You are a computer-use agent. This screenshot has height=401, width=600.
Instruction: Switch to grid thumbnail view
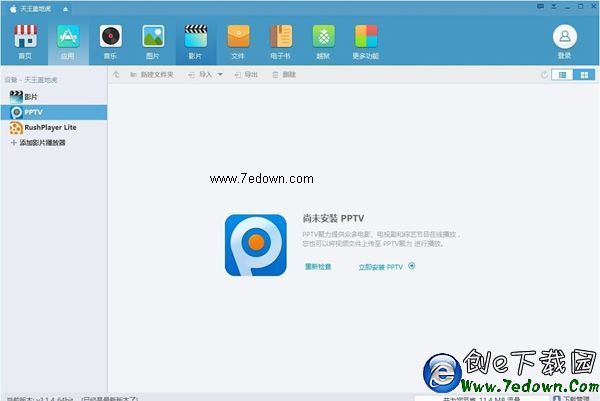point(584,75)
